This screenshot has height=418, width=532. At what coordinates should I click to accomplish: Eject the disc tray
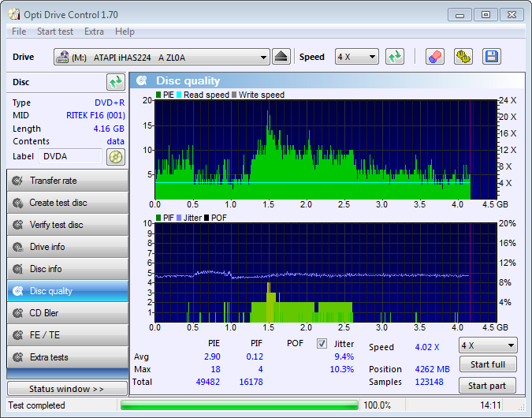tap(281, 57)
